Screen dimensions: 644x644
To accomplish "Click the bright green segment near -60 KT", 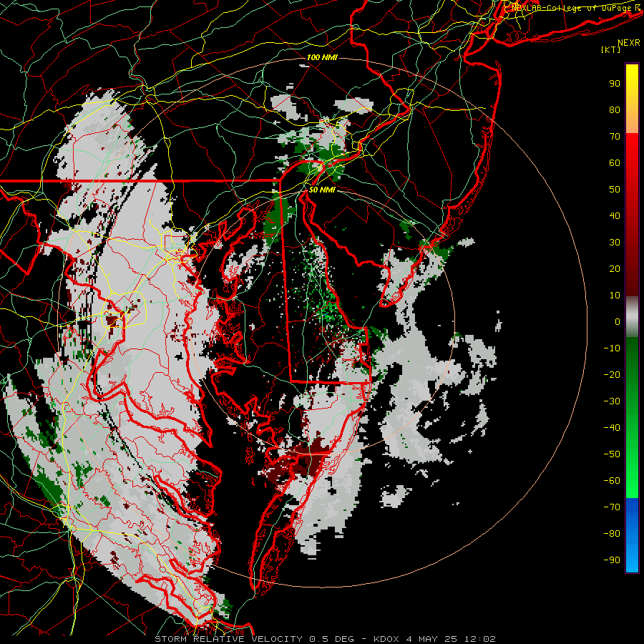I will click(x=632, y=481).
